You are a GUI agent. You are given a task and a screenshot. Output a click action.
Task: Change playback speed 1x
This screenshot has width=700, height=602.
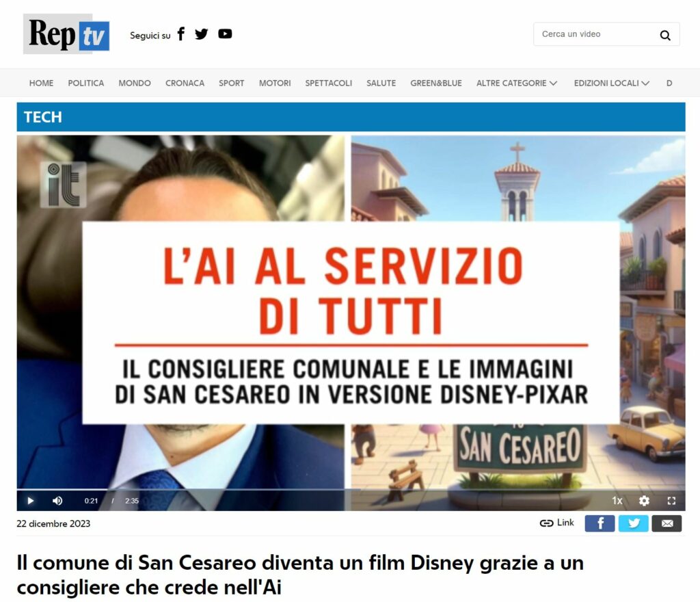(x=617, y=501)
